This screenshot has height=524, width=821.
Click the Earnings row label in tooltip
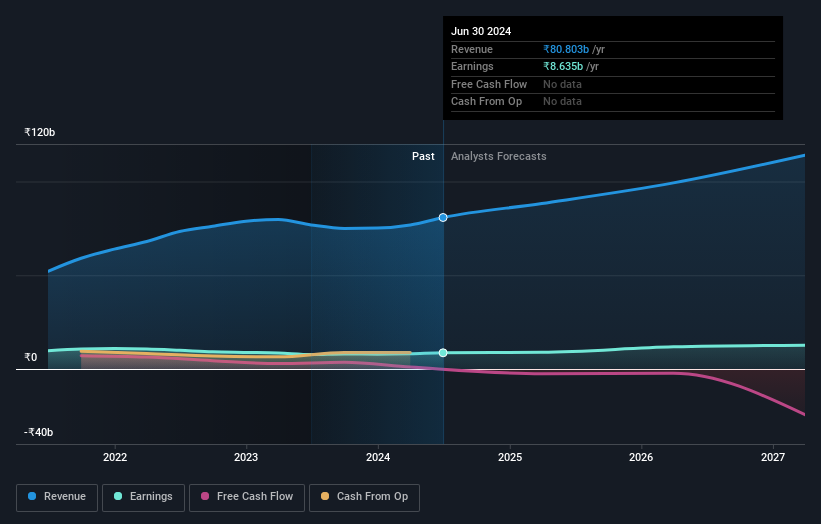pos(472,66)
